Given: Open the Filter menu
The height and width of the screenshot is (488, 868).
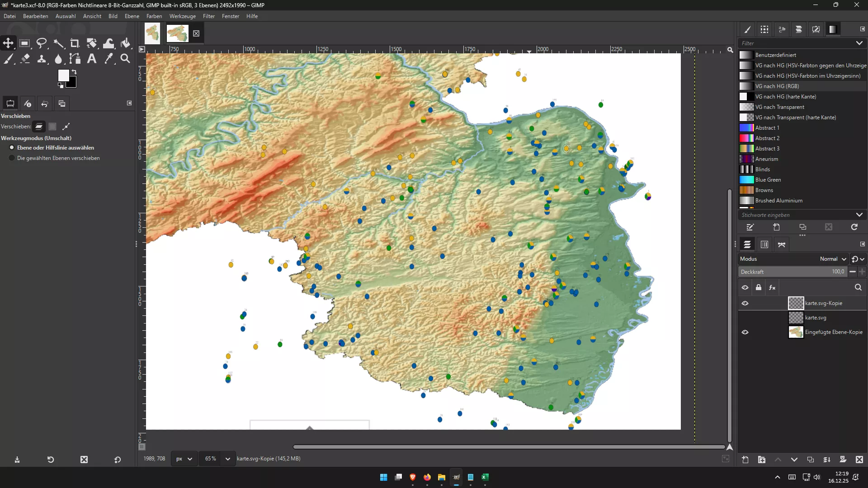Looking at the screenshot, I should click(x=208, y=16).
